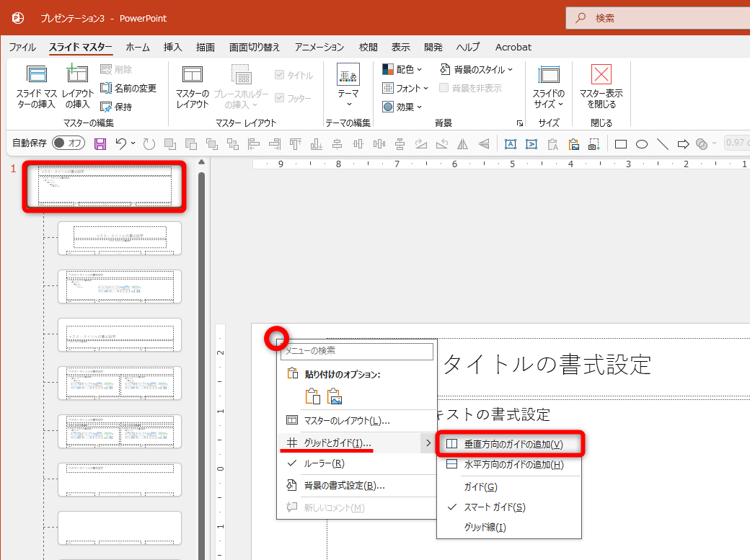Image resolution: width=750 pixels, height=560 pixels.
Task: Open マスターのレイアウト
Action: (192, 86)
